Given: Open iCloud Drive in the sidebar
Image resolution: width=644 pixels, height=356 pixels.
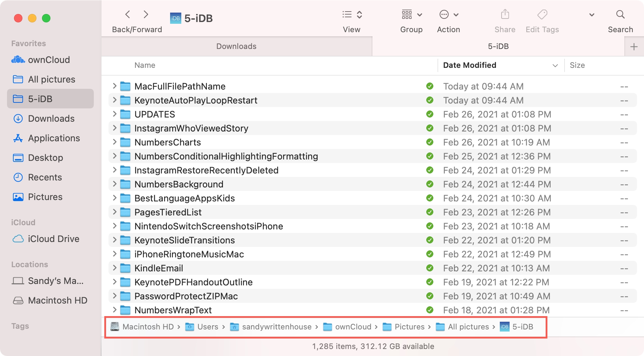Looking at the screenshot, I should point(50,239).
